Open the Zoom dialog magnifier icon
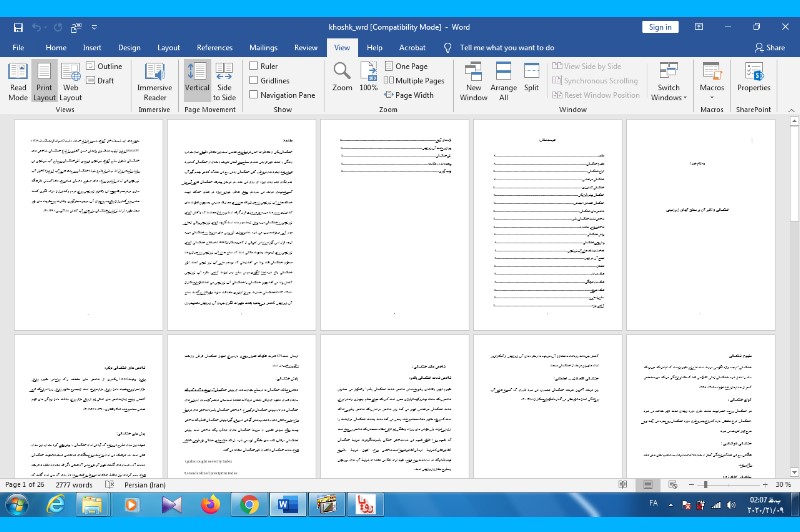This screenshot has height=532, width=800. pos(342,79)
